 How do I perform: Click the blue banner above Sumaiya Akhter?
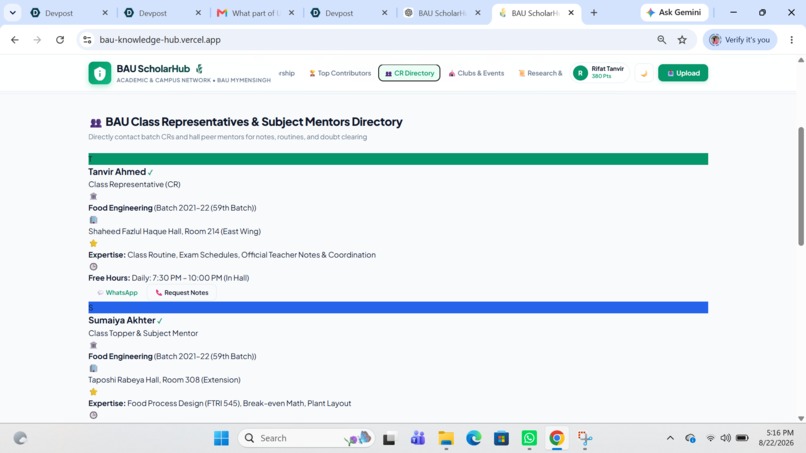click(398, 307)
